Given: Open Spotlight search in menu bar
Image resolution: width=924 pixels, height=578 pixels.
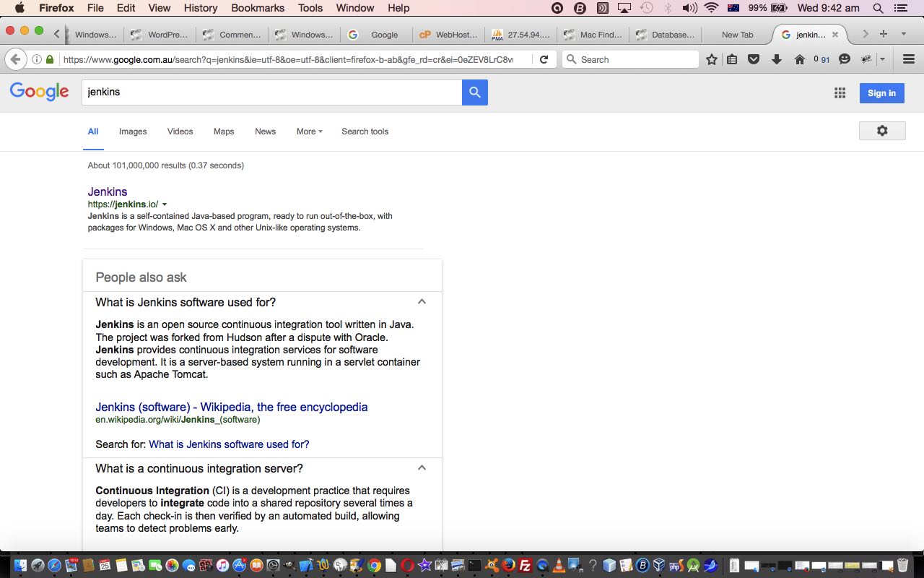Looking at the screenshot, I should [x=878, y=8].
